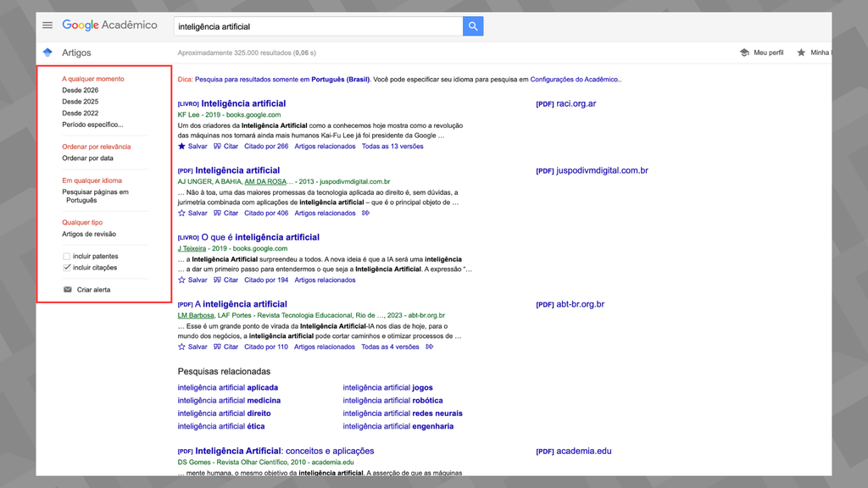Open Inteligência Artificial: conceitos e aplicações title
This screenshot has width=868, height=488.
pyautogui.click(x=285, y=451)
